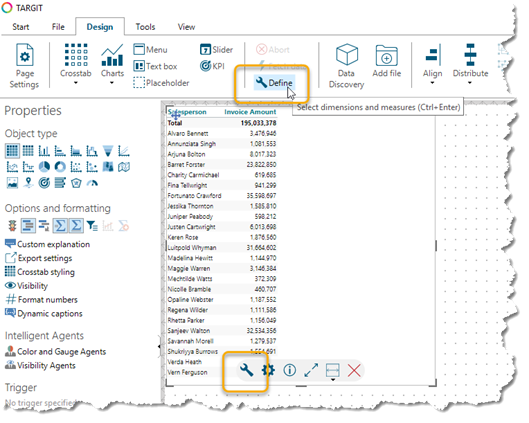The image size is (529, 423).
Task: Click the wrench icon below the crosstab
Action: 247,370
